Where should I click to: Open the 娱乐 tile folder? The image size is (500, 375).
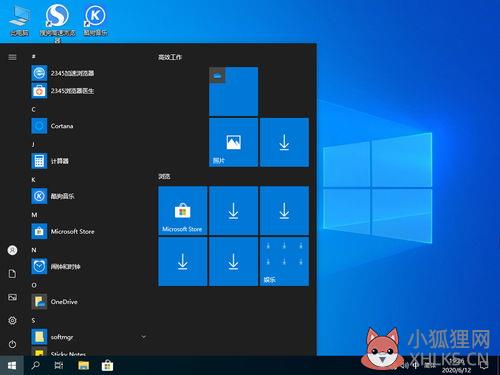point(284,261)
